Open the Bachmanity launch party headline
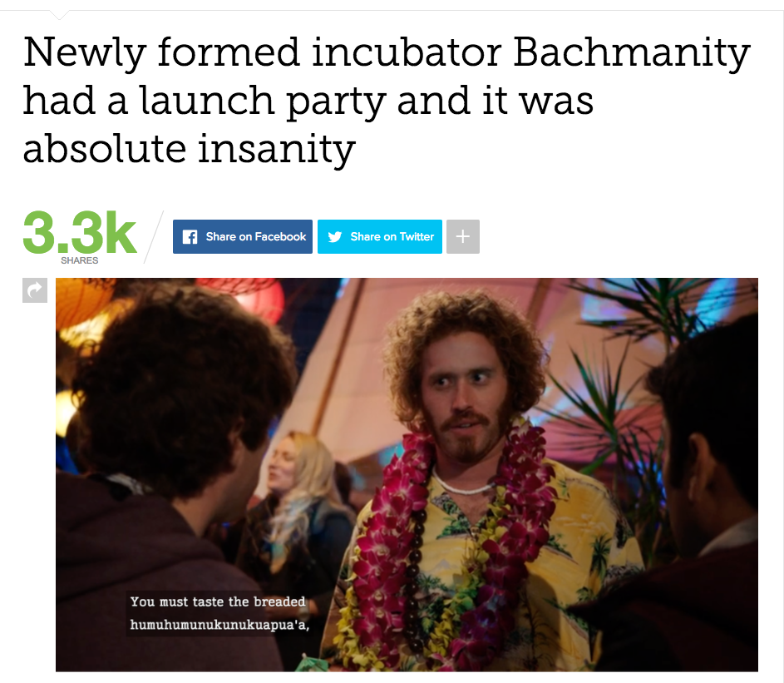784x683 pixels. pyautogui.click(x=387, y=100)
